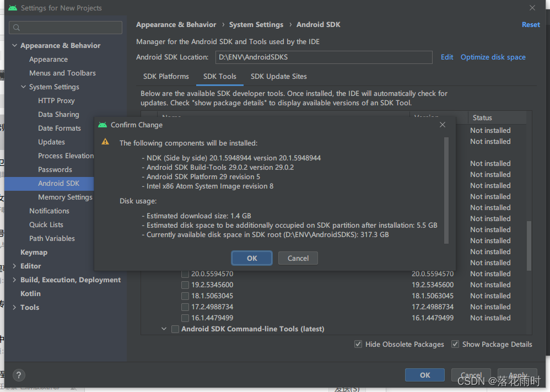Screen dimensions: 550x392
Task: Click Appearance & Behavior in the breadcrumb
Action: pyautogui.click(x=176, y=25)
